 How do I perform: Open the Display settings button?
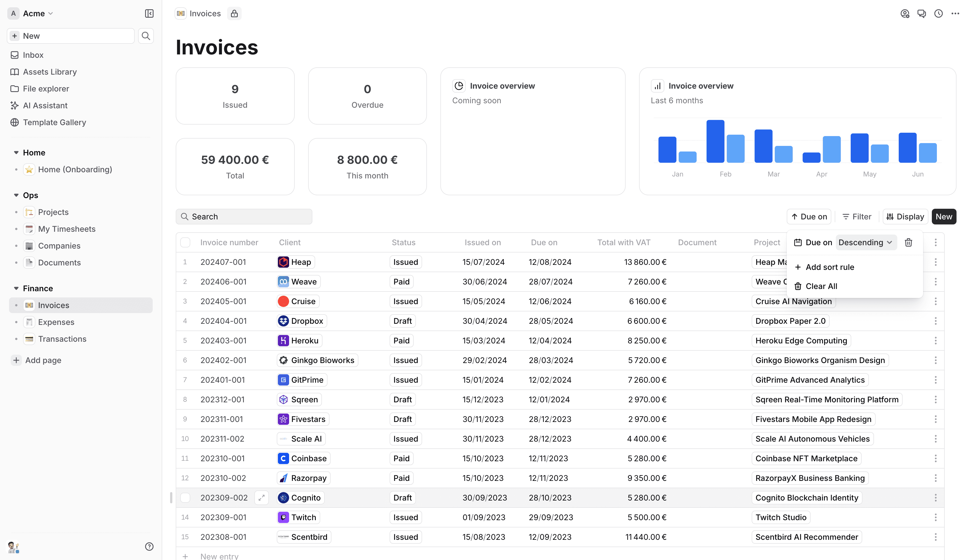coord(905,217)
